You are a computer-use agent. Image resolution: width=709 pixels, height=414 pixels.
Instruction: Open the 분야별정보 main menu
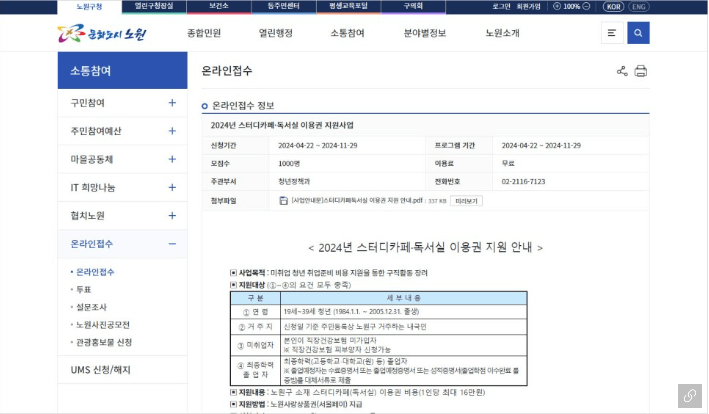[x=425, y=33]
